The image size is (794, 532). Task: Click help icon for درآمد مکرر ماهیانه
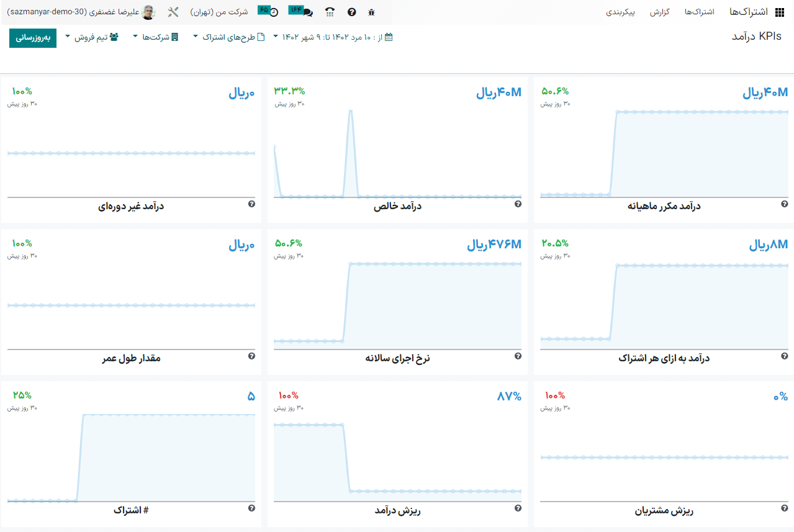[x=785, y=204]
